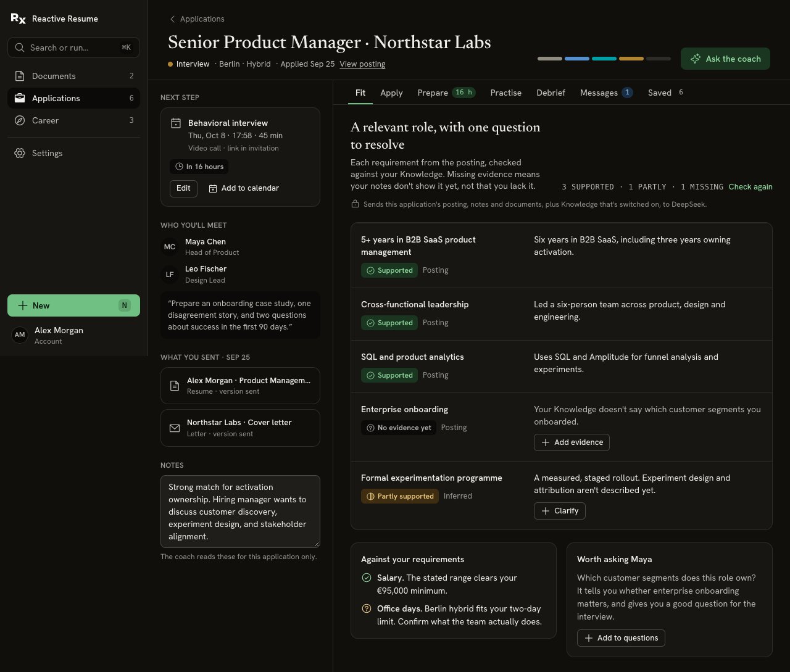Click the Reactive Resume logo icon
Viewport: 790px width, 672px height.
pyautogui.click(x=19, y=19)
